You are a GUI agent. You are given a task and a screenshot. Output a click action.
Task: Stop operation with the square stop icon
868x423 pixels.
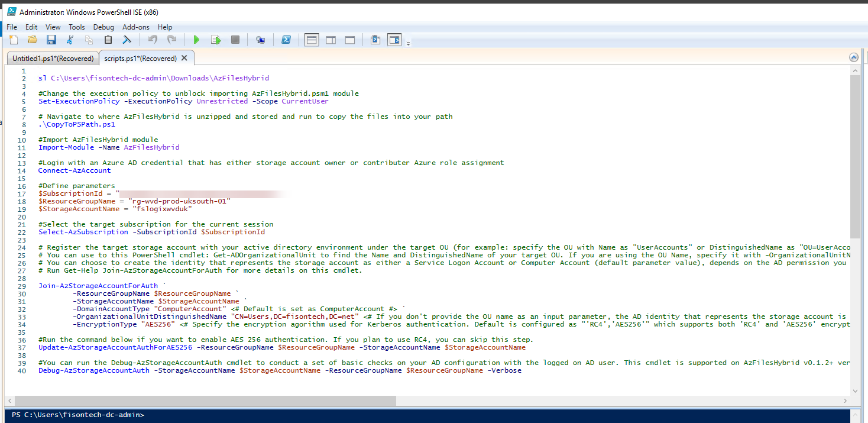click(235, 40)
